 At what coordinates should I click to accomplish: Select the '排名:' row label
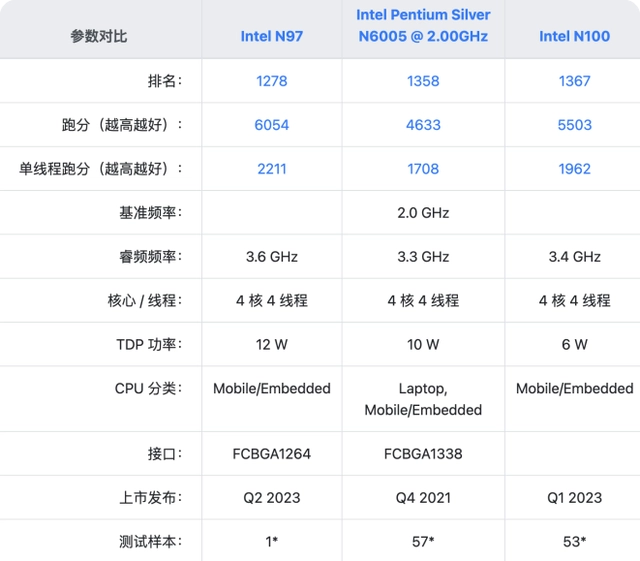(165, 81)
